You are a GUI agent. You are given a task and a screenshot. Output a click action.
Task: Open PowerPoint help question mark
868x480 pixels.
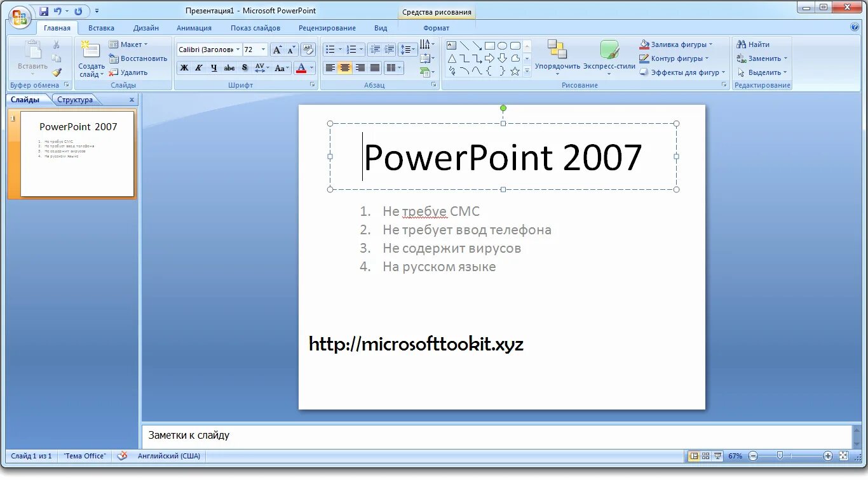coord(855,27)
